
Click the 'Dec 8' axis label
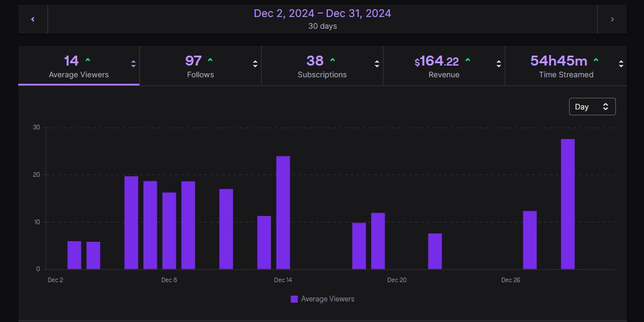(x=169, y=280)
